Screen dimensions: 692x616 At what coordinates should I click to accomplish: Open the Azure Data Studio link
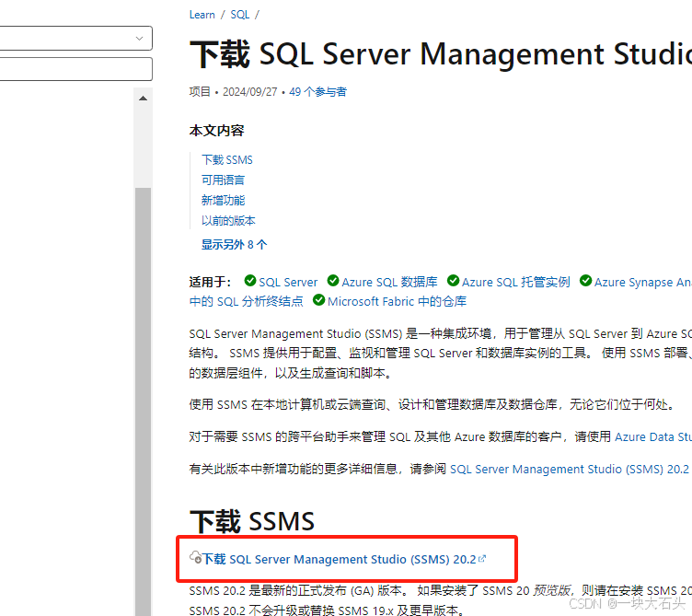coord(653,437)
